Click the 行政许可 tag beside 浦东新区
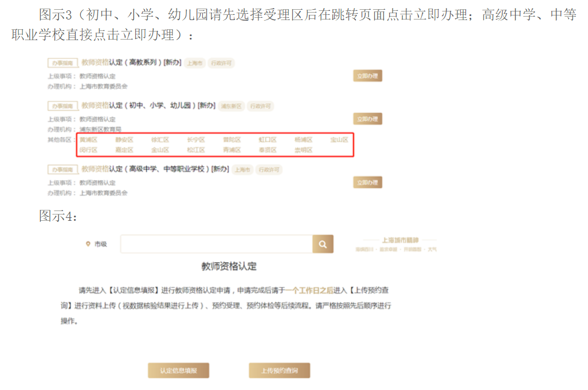This screenshot has width=588, height=390. 261,106
